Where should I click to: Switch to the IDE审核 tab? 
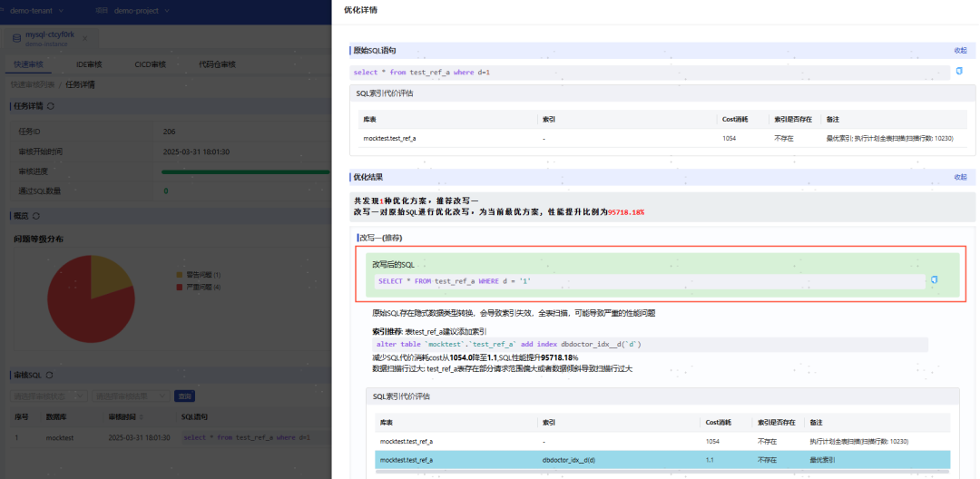tap(89, 64)
